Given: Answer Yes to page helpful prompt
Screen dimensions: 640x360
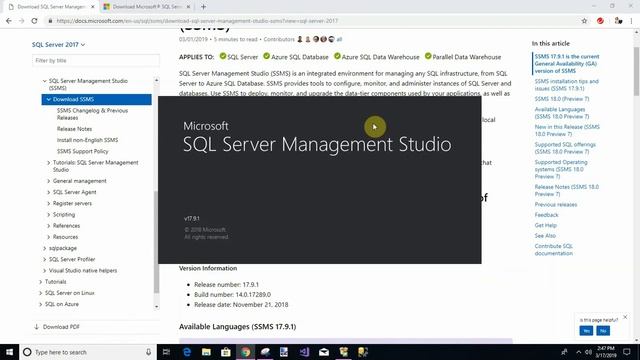Looking at the screenshot, I should tap(586, 331).
